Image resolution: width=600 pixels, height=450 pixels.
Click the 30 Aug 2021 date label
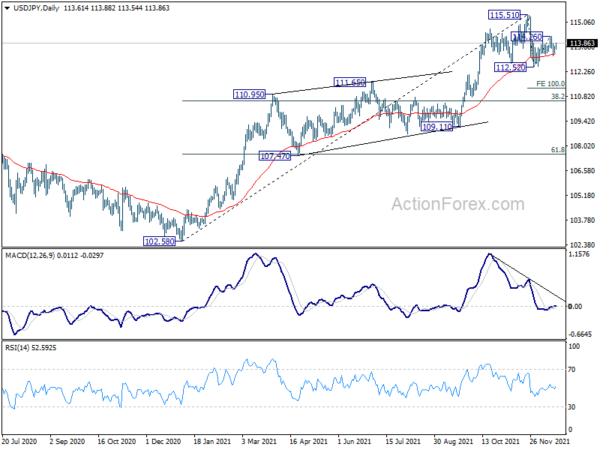453,442
